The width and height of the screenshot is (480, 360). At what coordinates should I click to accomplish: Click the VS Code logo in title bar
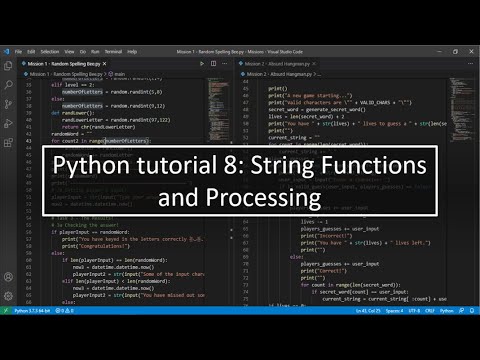[6, 52]
